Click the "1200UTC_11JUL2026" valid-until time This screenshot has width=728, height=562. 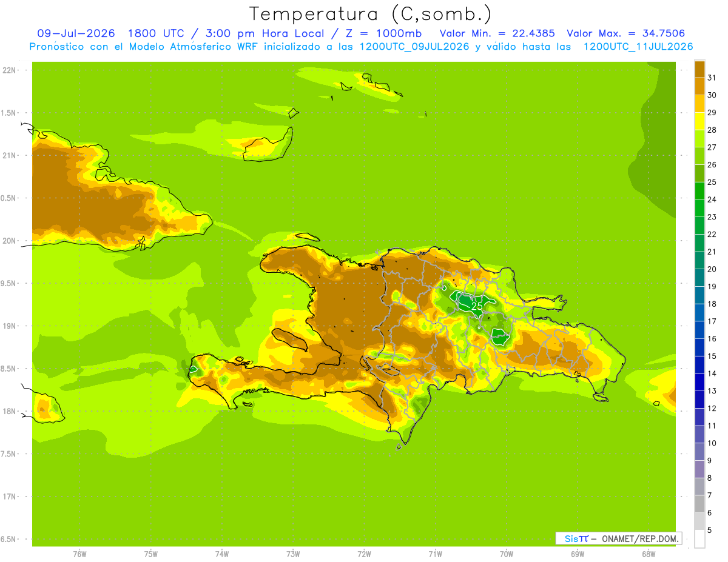(x=638, y=47)
